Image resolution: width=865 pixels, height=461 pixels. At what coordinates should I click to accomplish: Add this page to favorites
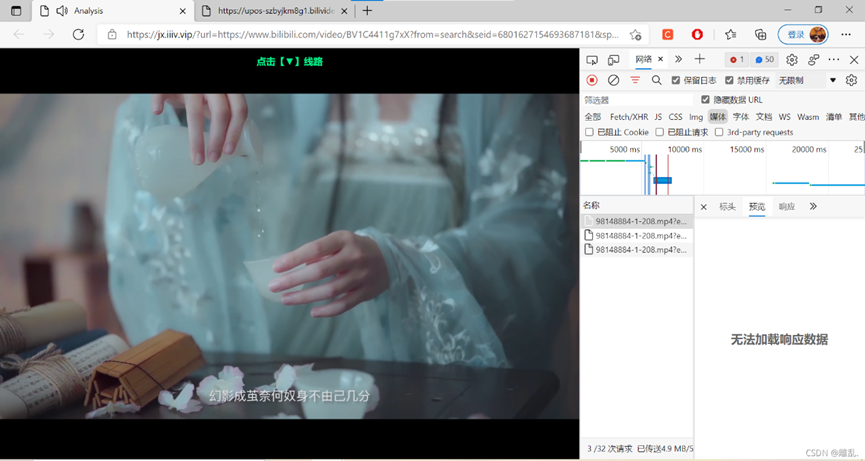pyautogui.click(x=636, y=34)
